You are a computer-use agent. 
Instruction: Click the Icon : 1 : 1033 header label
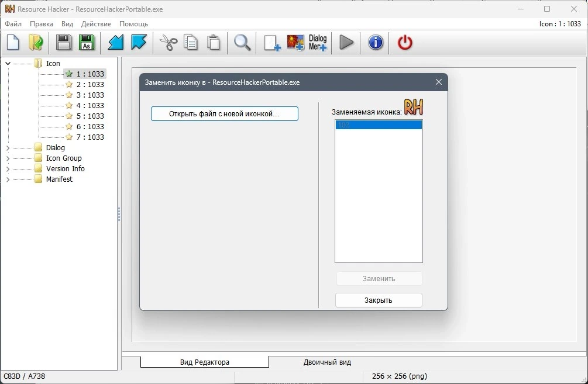tap(560, 23)
